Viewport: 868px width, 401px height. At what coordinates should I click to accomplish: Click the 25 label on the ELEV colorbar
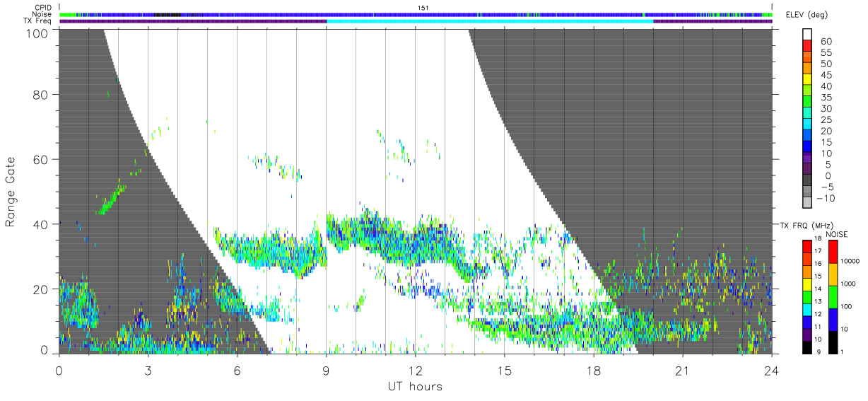click(x=826, y=120)
